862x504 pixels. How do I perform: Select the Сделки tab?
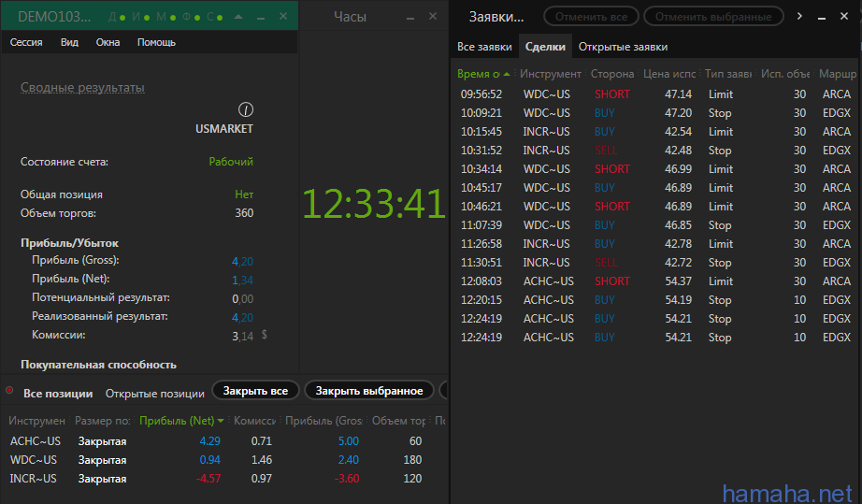(x=545, y=47)
